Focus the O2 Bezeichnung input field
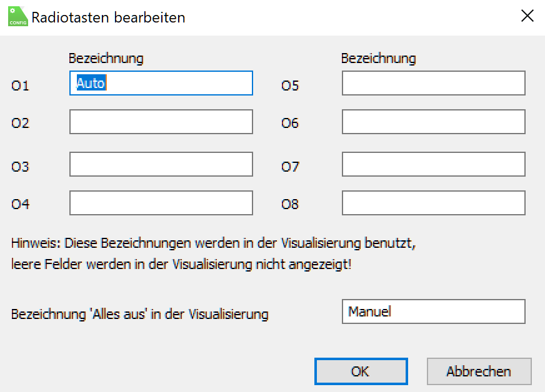Viewport: 545px width, 392px height. point(161,122)
